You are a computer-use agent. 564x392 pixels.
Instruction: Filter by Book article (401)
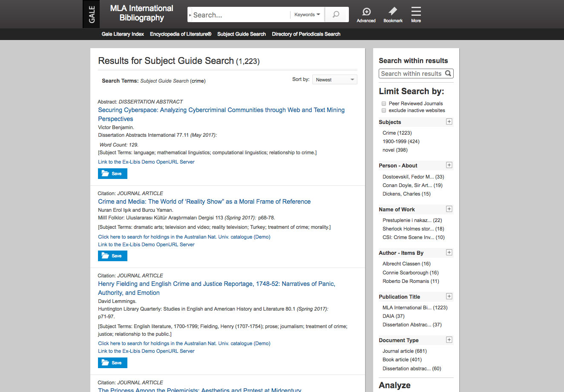click(402, 360)
